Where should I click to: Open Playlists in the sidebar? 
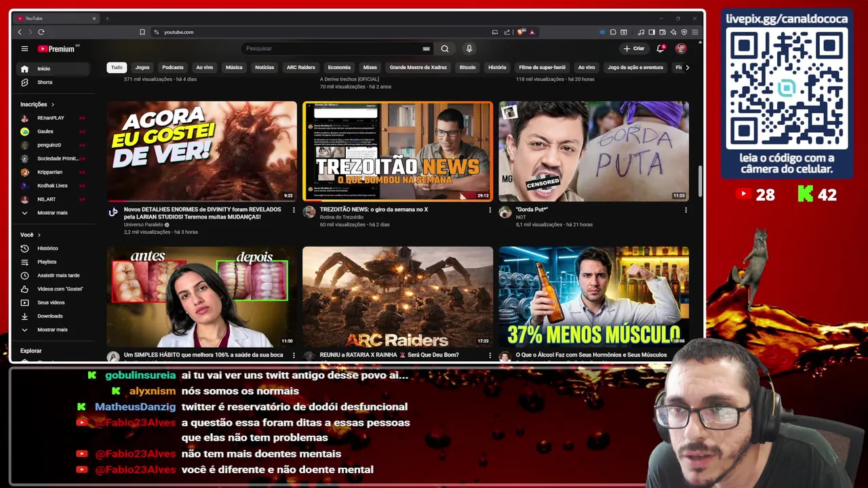click(53, 262)
